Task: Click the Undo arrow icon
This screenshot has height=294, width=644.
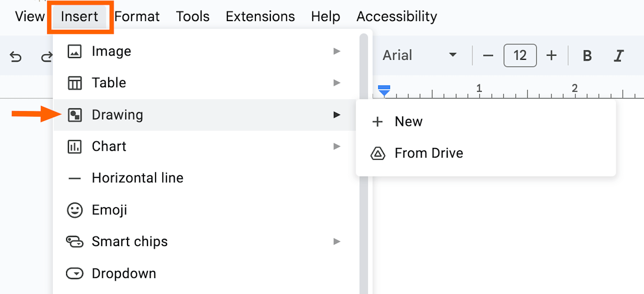Action: [x=16, y=57]
